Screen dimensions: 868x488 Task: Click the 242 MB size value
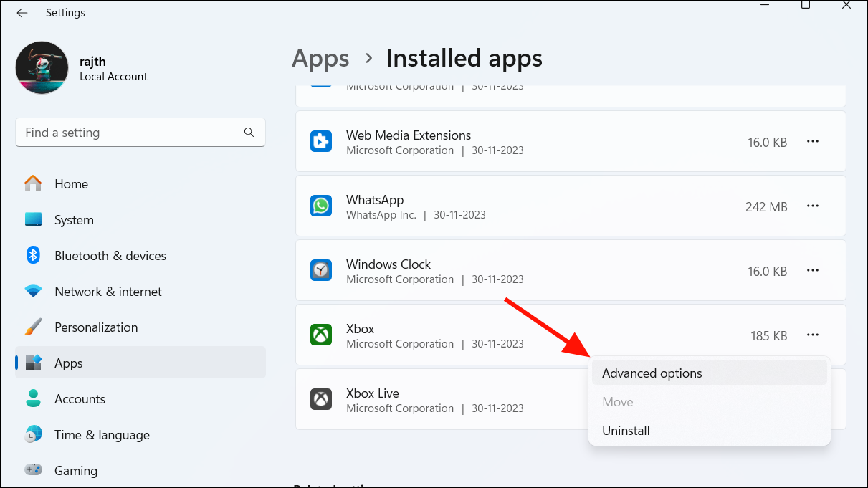[x=766, y=207]
